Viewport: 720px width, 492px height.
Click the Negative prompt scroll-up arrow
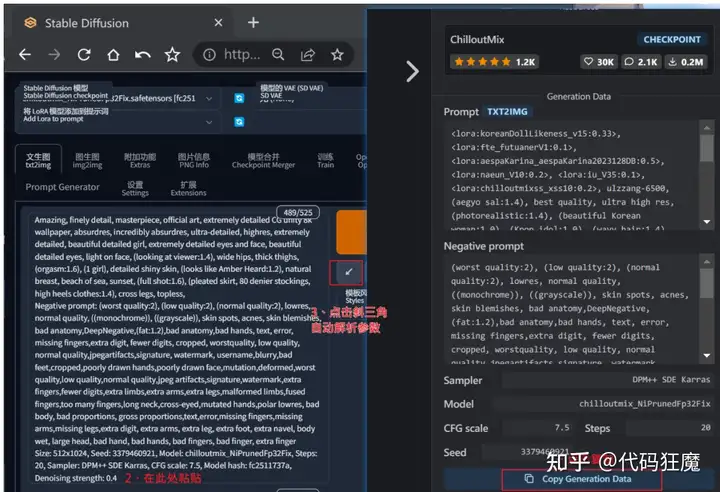707,261
